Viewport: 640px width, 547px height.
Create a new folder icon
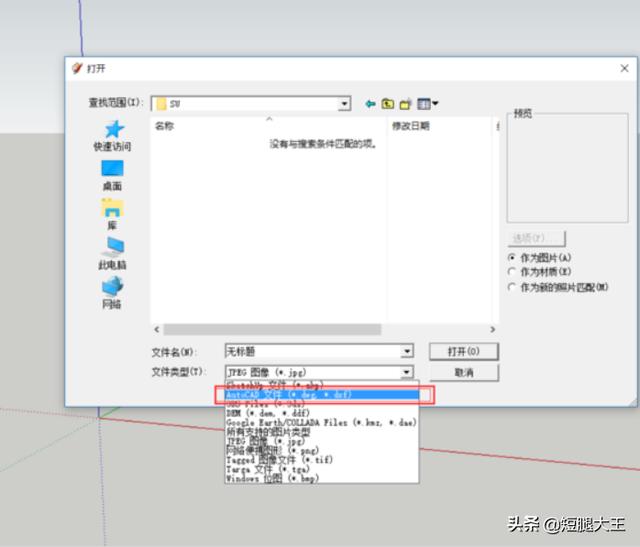click(405, 104)
